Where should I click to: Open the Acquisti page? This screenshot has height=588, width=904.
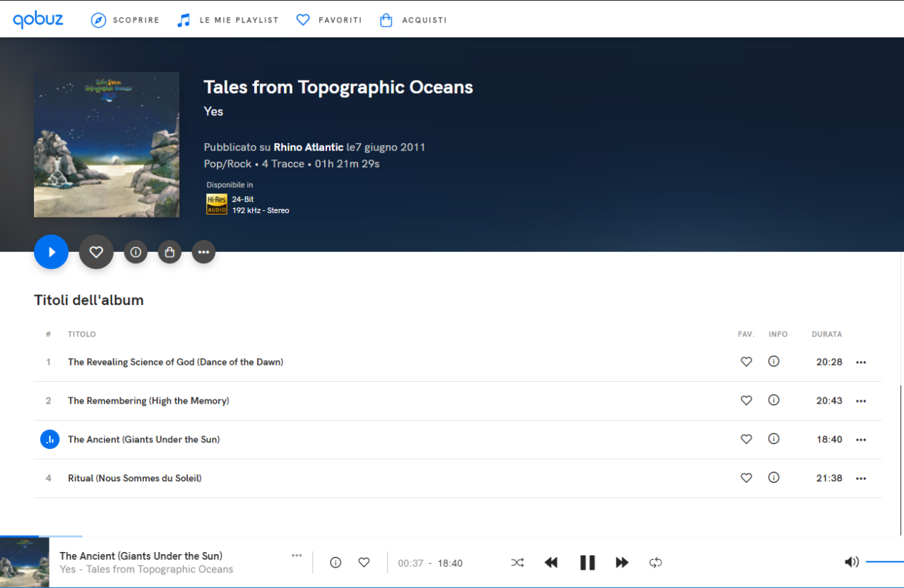[x=413, y=20]
